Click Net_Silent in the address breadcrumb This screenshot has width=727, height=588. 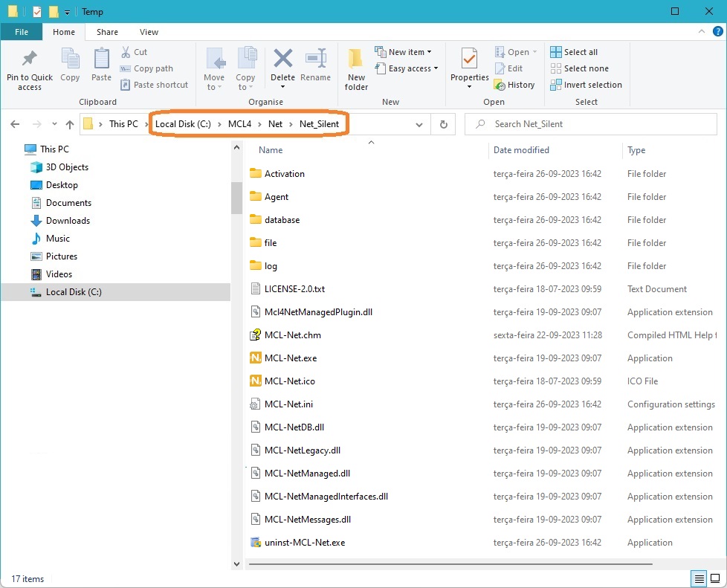coord(320,124)
